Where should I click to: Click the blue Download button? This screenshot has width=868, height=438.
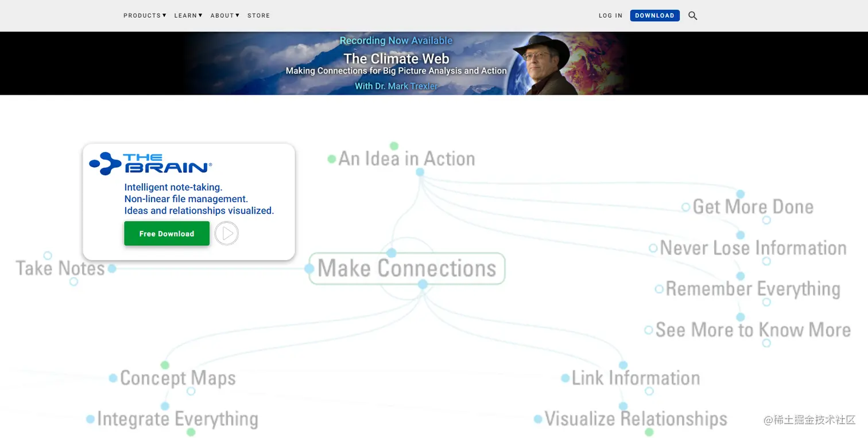click(654, 15)
